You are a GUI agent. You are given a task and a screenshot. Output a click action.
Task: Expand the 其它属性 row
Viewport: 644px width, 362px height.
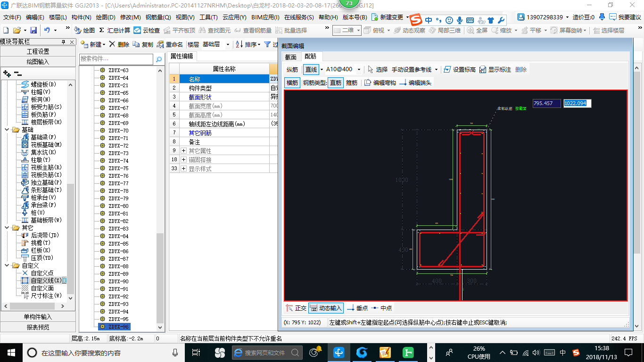[x=183, y=151]
